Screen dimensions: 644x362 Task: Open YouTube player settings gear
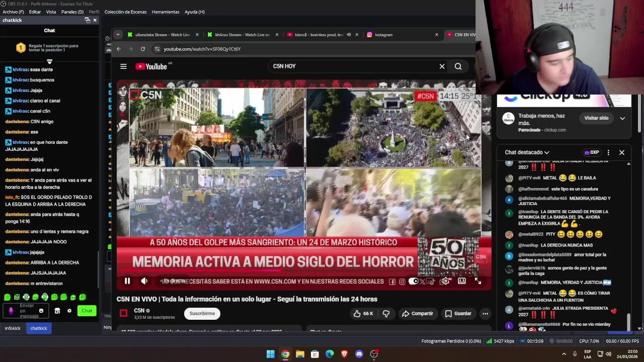(445, 281)
